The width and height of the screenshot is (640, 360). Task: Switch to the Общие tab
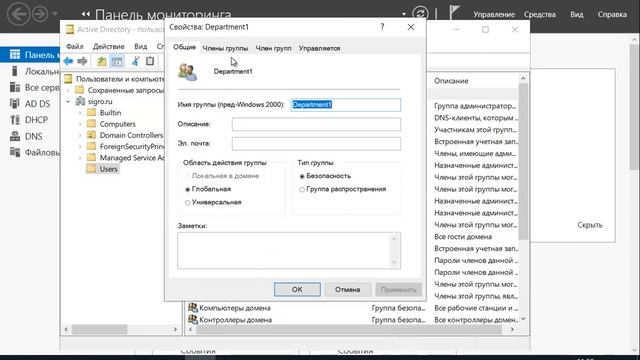184,47
